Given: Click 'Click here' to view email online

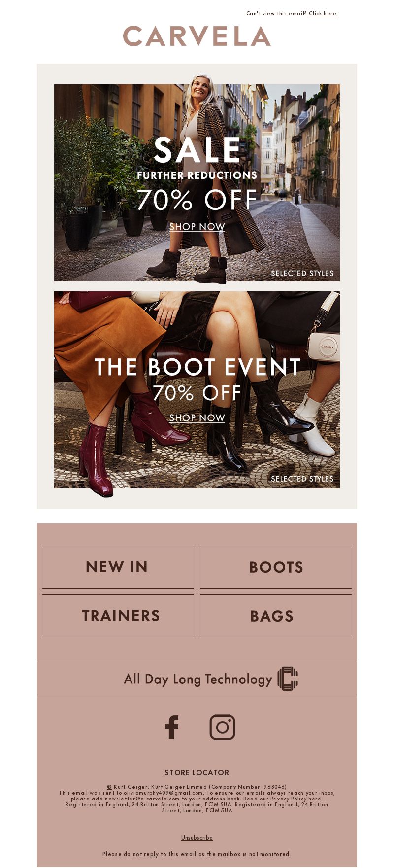Looking at the screenshot, I should 323,13.
